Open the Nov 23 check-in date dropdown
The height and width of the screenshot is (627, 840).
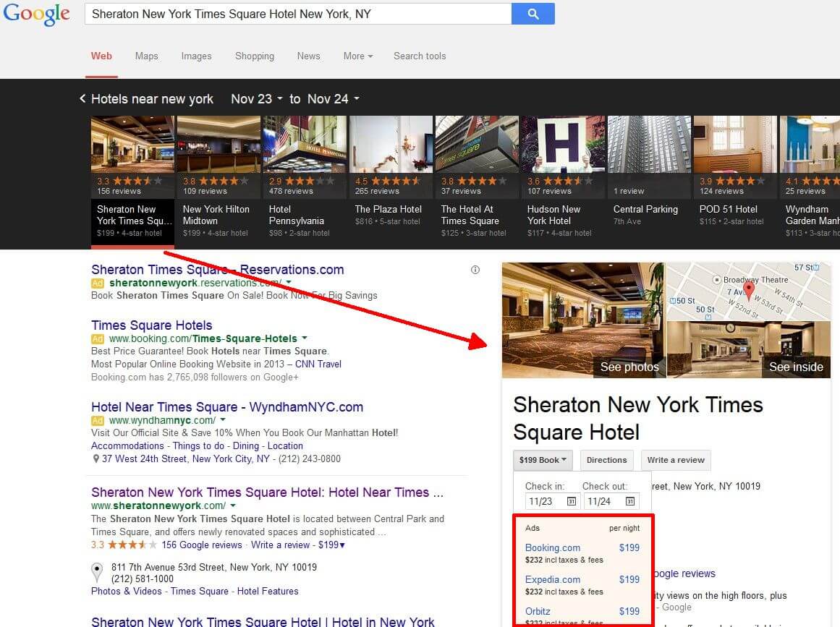(x=255, y=98)
